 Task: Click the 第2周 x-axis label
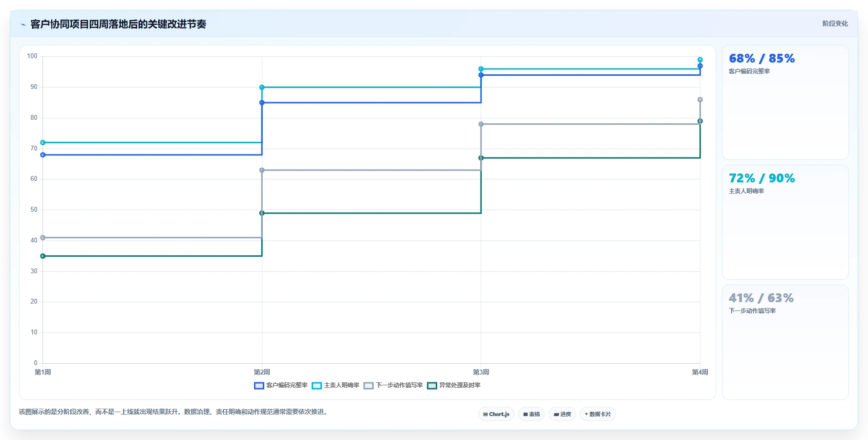(262, 372)
